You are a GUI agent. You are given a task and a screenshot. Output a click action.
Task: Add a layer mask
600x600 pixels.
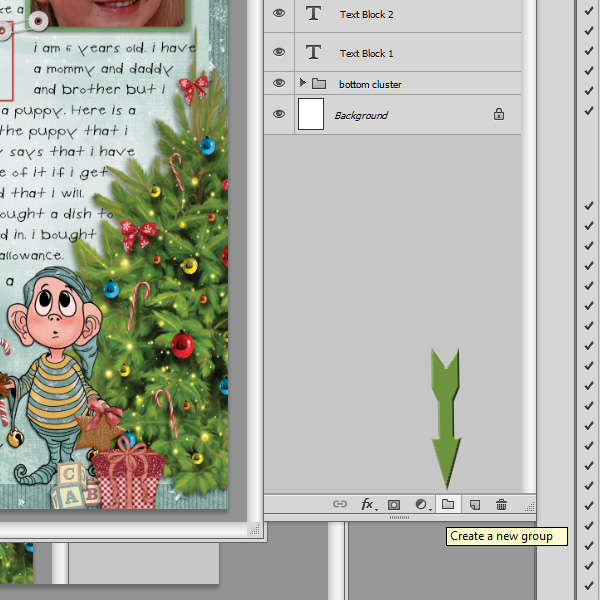[x=394, y=505]
